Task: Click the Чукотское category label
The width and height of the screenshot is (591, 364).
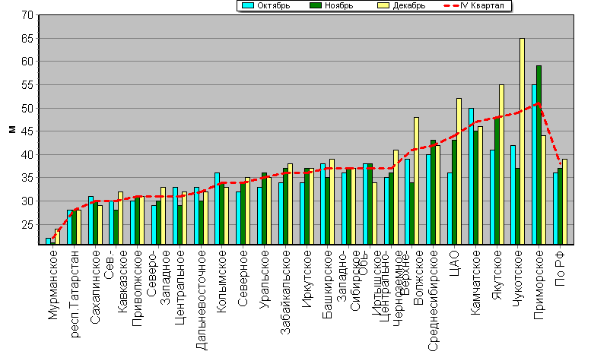Action: coord(518,278)
